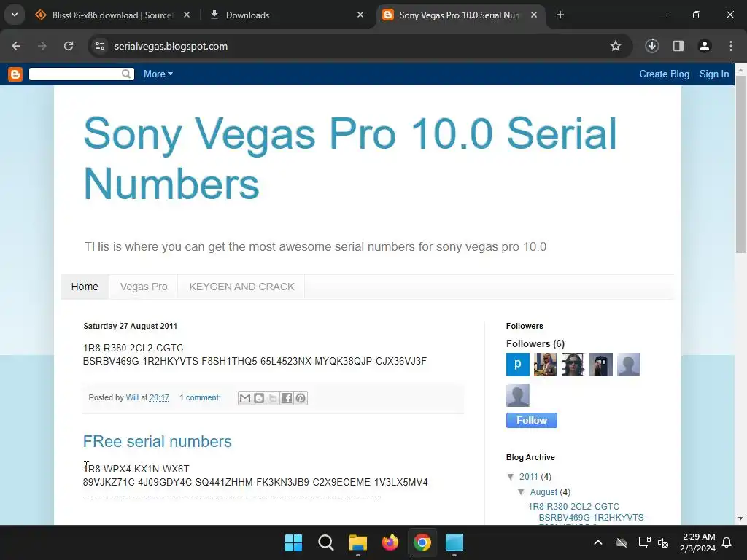Bookmark this page with the star icon

click(616, 46)
